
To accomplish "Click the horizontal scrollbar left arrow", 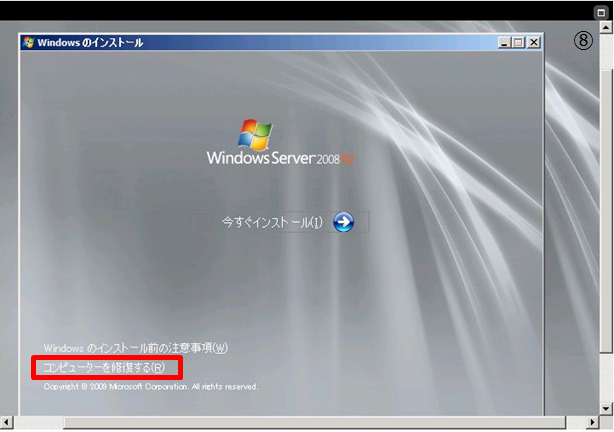I will 7,423.
